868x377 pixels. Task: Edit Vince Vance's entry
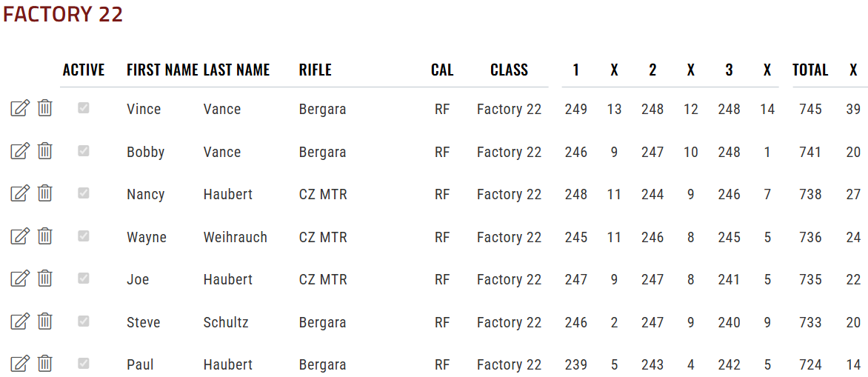[x=20, y=108]
